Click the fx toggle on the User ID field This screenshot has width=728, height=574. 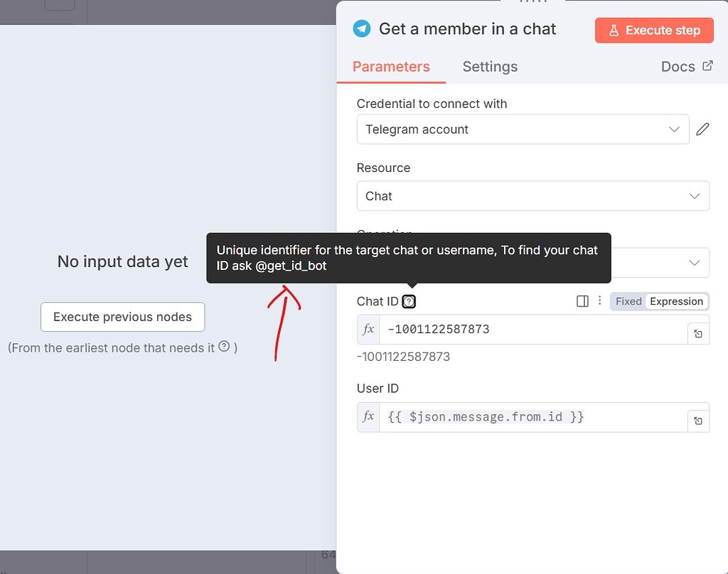368,417
